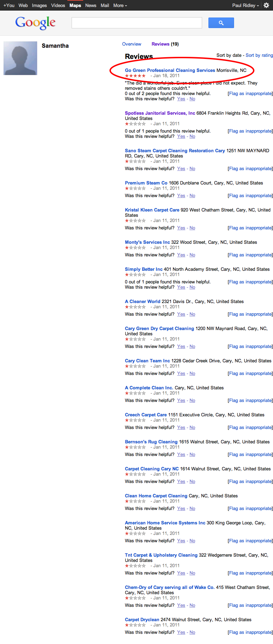273x644 pixels.
Task: Open Monty's Services Inc listing
Action: point(147,242)
